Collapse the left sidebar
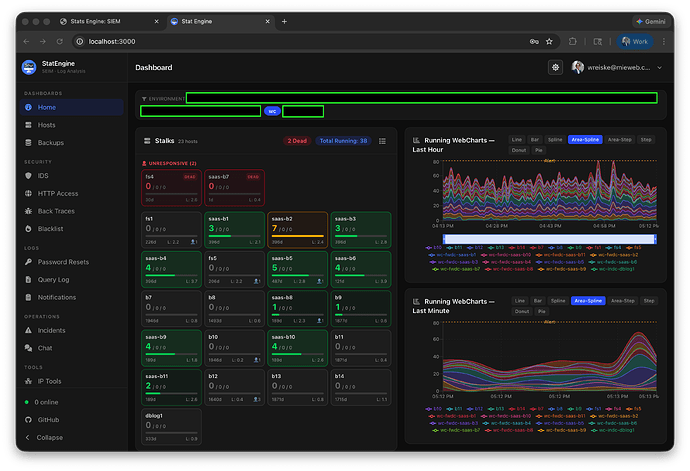The image size is (690, 471). pos(48,437)
